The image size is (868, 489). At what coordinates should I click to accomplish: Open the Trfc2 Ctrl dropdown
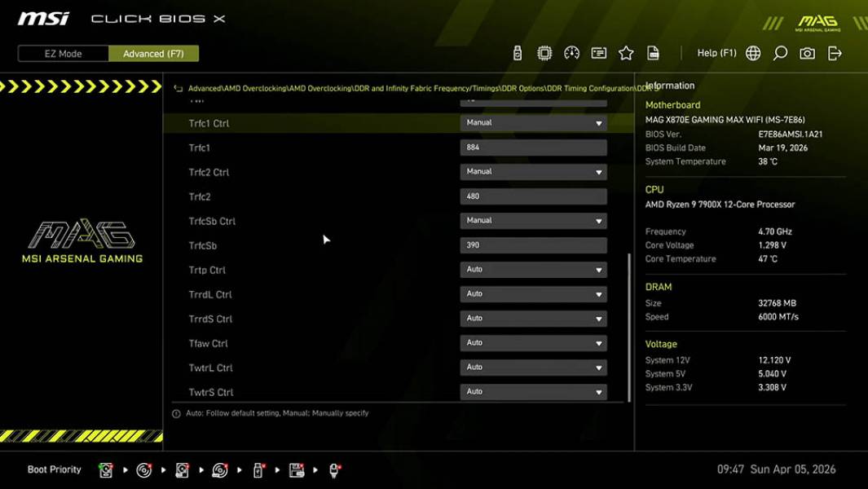[x=533, y=171]
